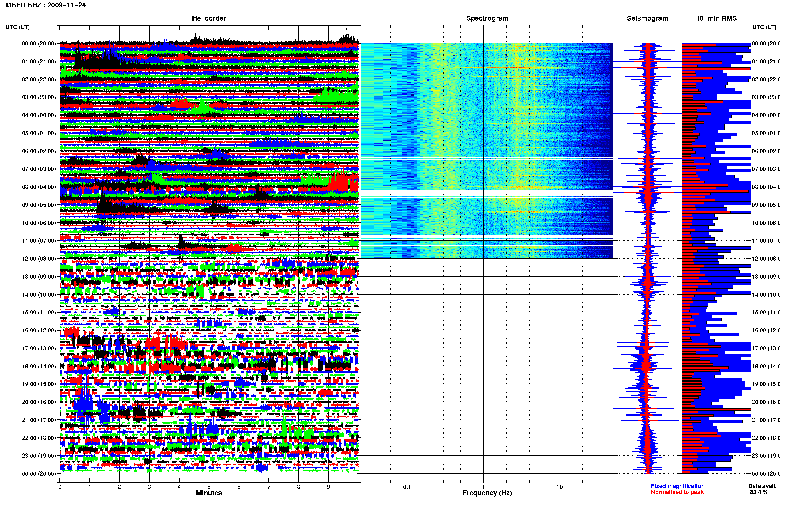Click the blue 'Fixed magnification' legend text
This screenshot has width=812, height=508.
[x=678, y=486]
